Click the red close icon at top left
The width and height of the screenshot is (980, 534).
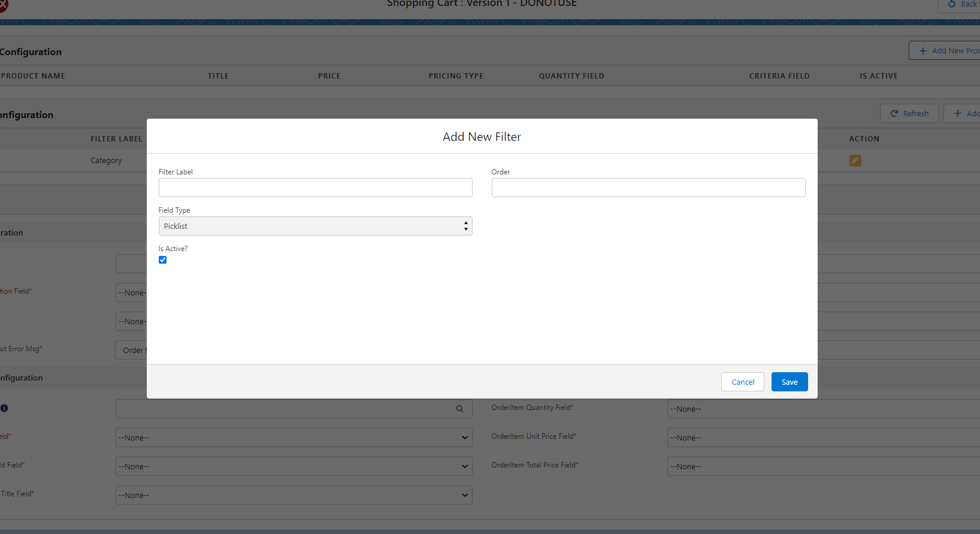pyautogui.click(x=3, y=6)
